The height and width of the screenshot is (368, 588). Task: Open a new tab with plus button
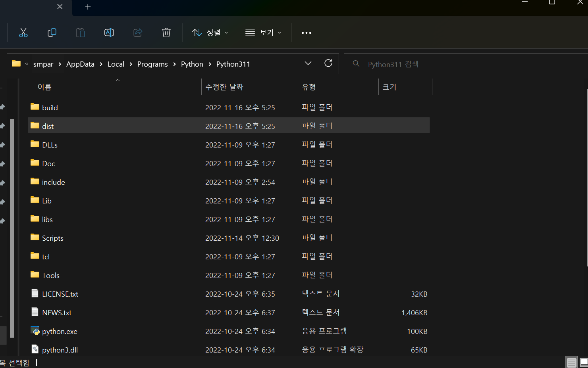pyautogui.click(x=88, y=7)
